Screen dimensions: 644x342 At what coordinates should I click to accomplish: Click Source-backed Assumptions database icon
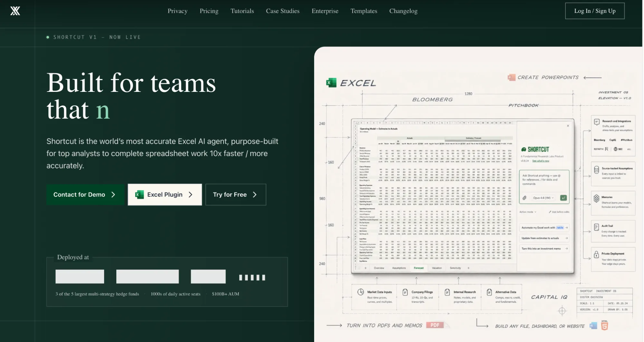[596, 170]
